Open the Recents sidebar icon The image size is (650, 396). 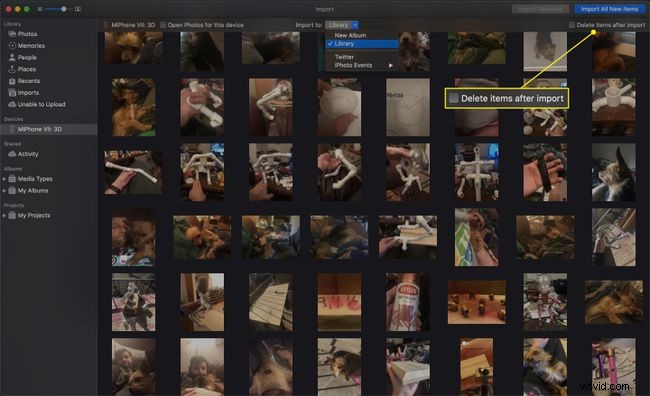[12, 81]
